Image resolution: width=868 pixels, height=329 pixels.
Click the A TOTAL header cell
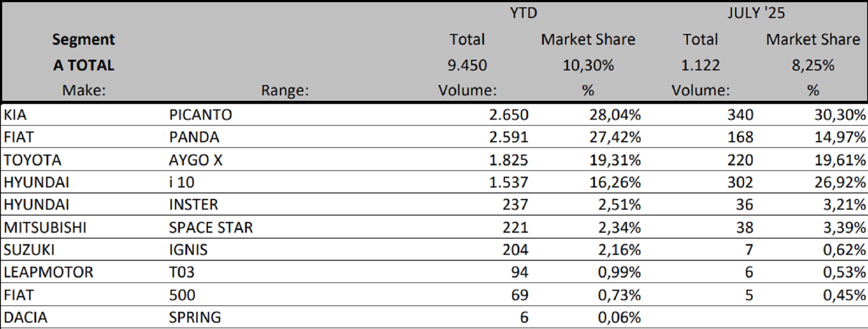pyautogui.click(x=84, y=66)
